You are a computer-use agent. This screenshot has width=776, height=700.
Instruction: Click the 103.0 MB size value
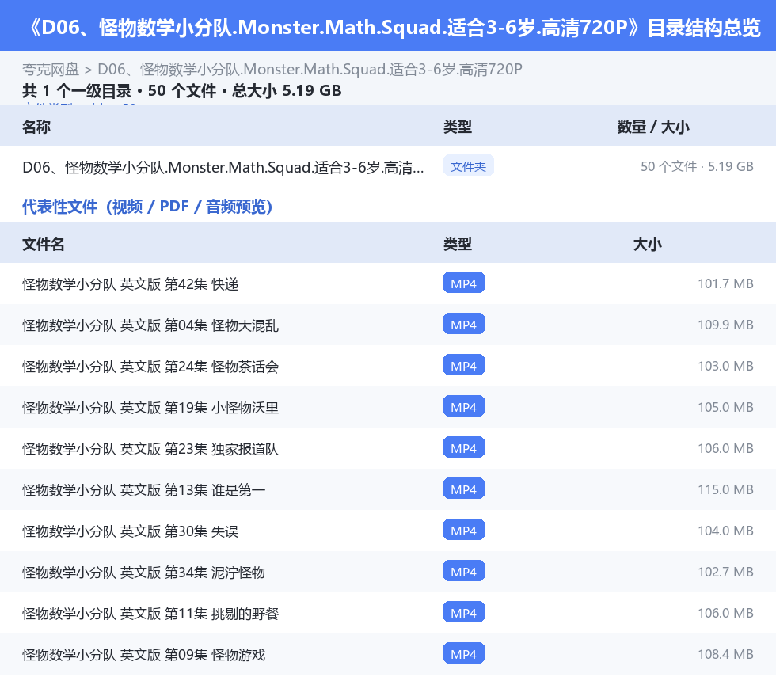click(725, 366)
